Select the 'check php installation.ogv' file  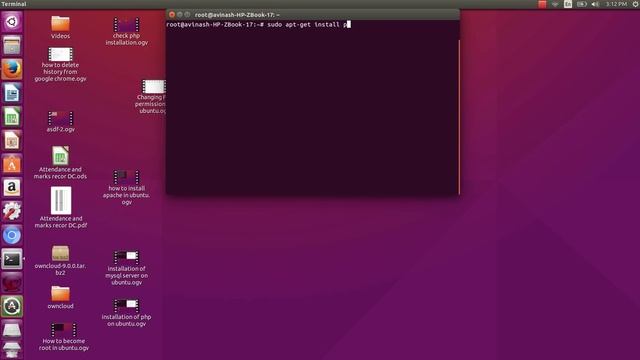[x=127, y=31]
